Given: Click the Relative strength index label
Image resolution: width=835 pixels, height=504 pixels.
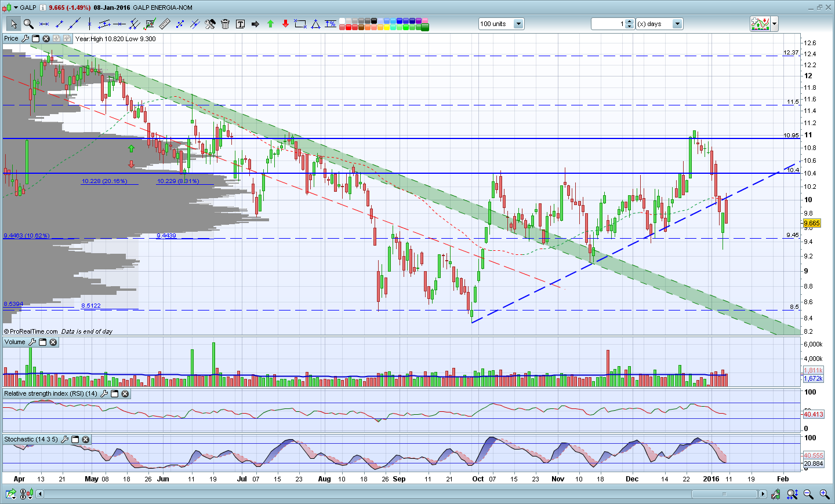Looking at the screenshot, I should pyautogui.click(x=50, y=394).
